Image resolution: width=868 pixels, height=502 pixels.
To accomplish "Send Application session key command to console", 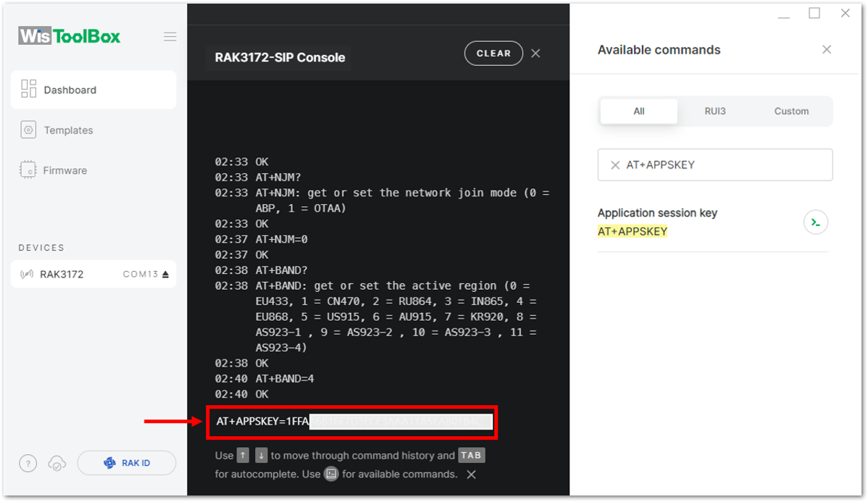I will pyautogui.click(x=815, y=222).
